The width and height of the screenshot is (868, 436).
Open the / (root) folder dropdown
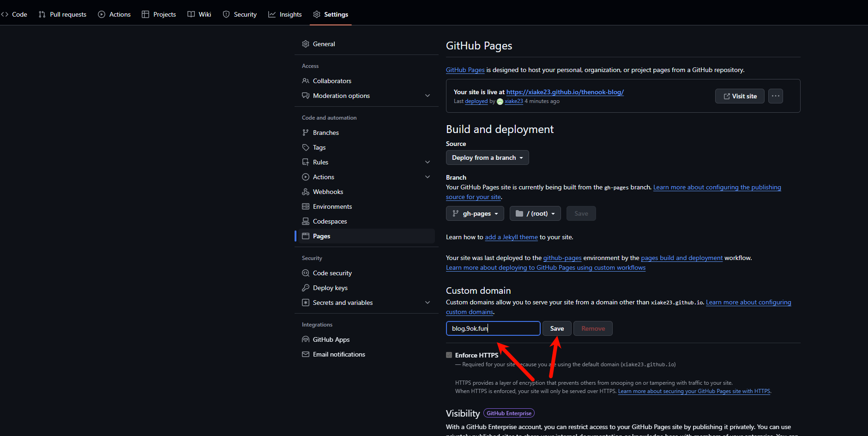(535, 213)
